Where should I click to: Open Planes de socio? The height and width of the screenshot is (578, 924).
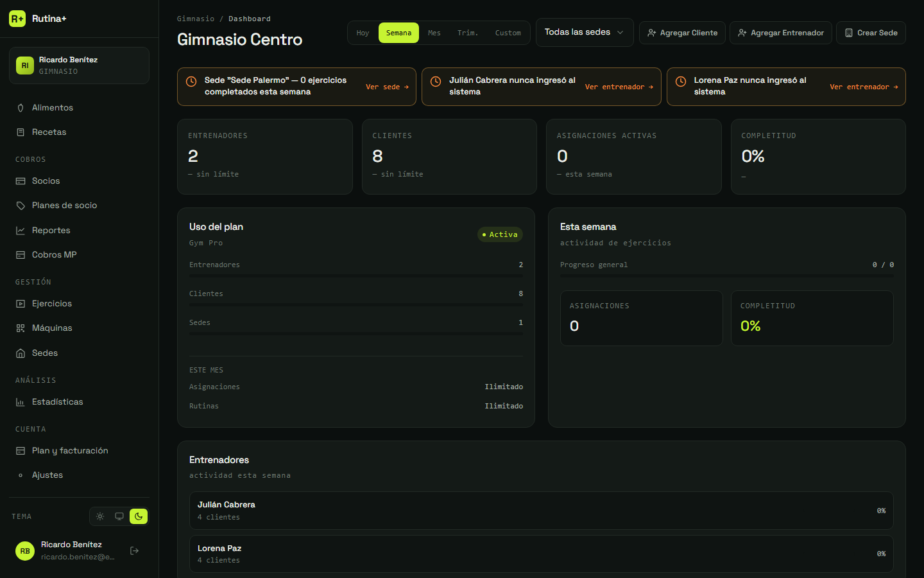click(x=79, y=206)
